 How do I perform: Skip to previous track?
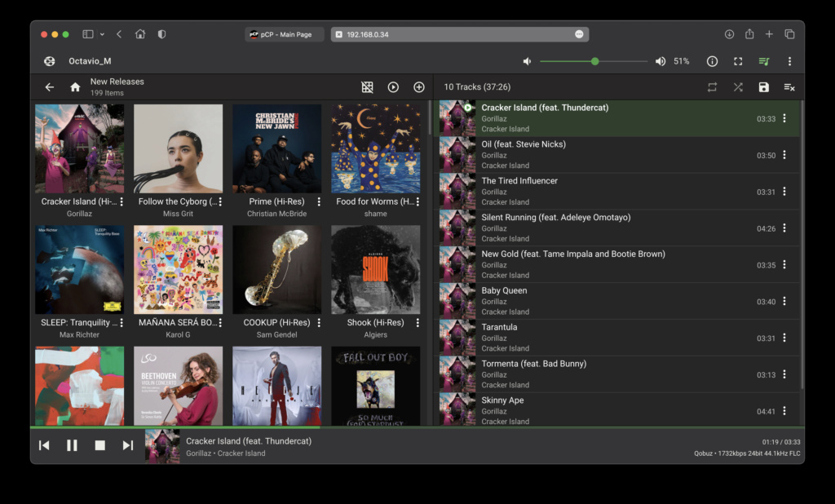pos(44,444)
